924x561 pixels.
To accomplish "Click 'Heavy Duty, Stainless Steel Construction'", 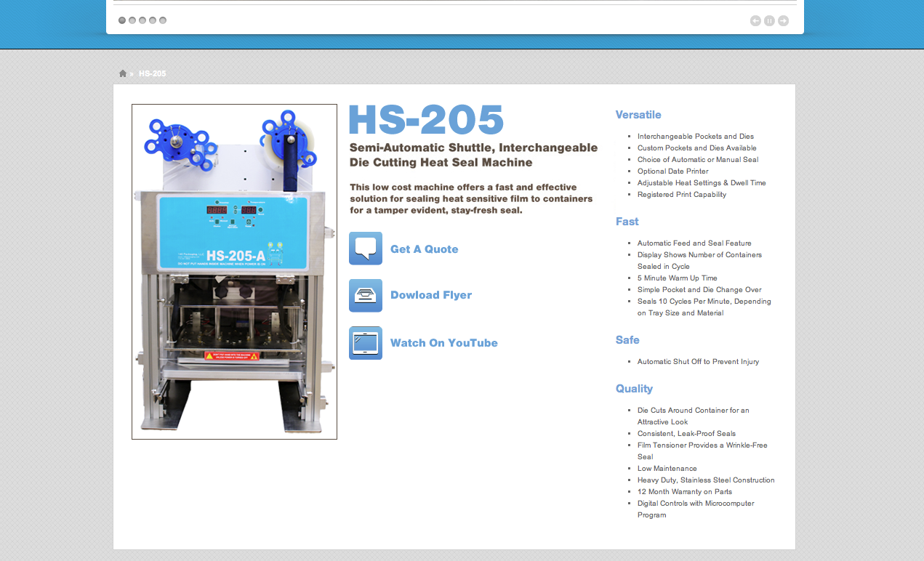I will pyautogui.click(x=707, y=480).
